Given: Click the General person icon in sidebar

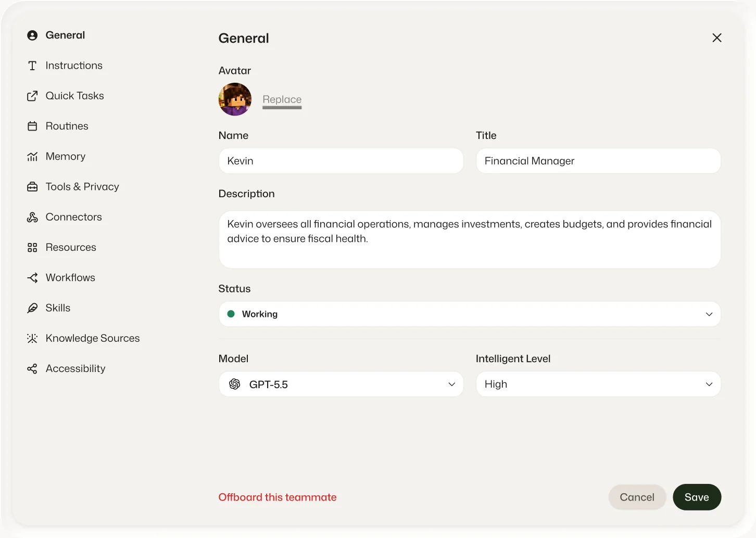Looking at the screenshot, I should pos(32,35).
